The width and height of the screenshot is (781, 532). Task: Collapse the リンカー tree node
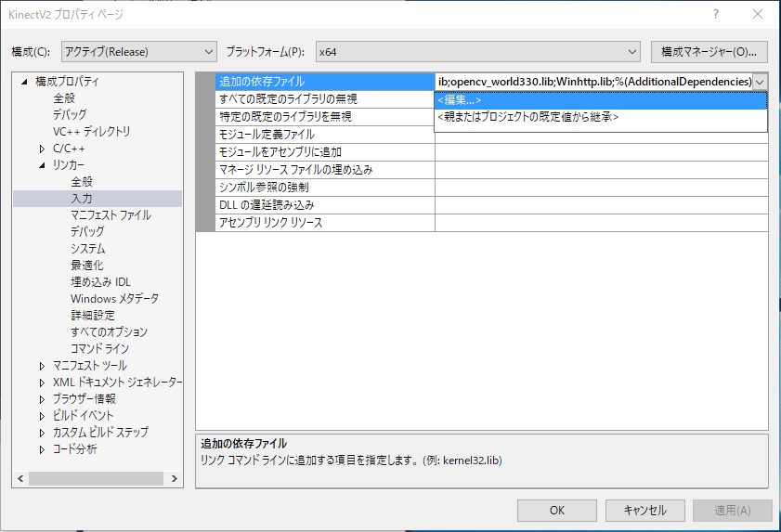[42, 165]
